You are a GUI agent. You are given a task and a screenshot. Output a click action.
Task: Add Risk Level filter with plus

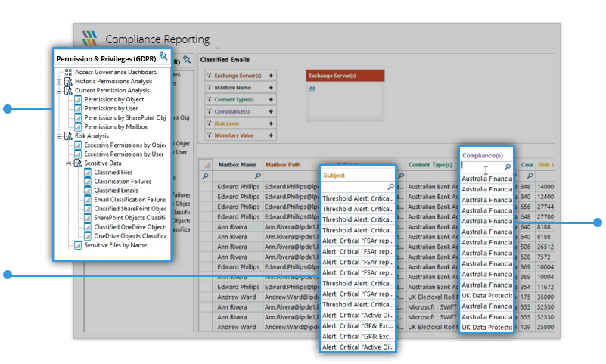pyautogui.click(x=271, y=123)
